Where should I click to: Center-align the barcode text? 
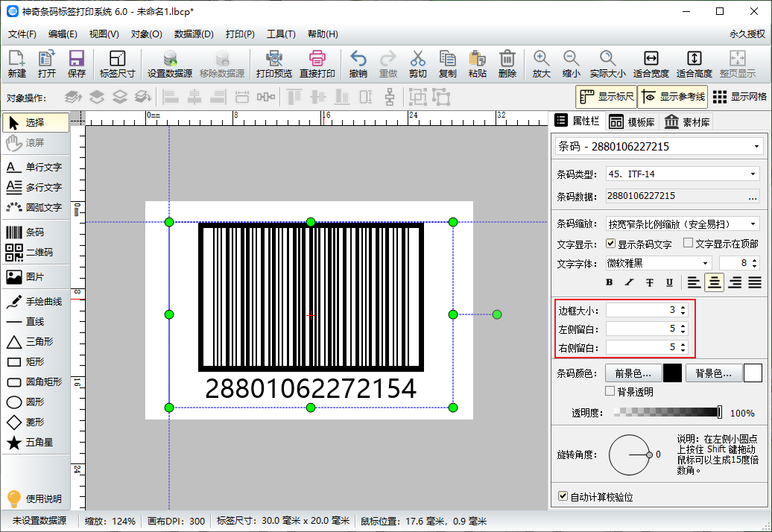pos(715,282)
